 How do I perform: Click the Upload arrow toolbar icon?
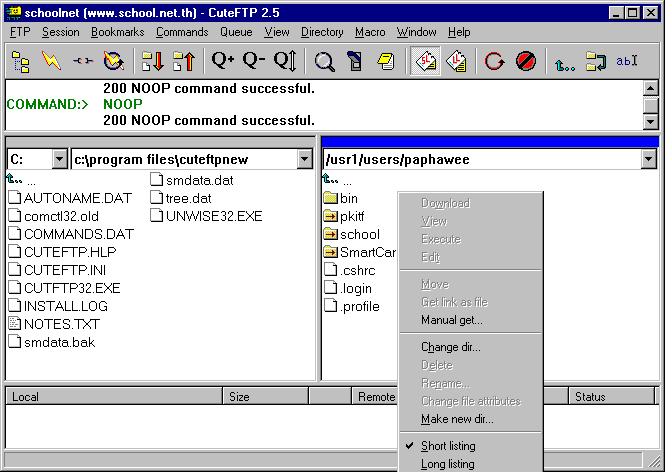[184, 61]
